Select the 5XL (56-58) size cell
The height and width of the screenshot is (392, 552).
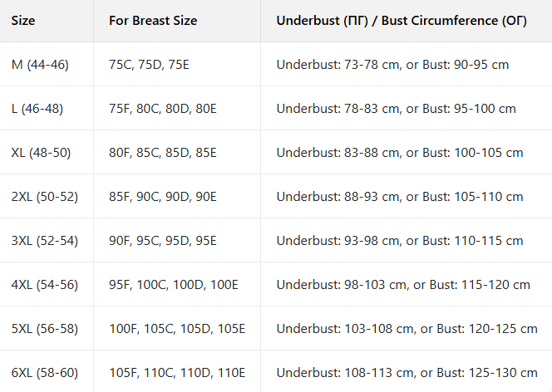(44, 329)
